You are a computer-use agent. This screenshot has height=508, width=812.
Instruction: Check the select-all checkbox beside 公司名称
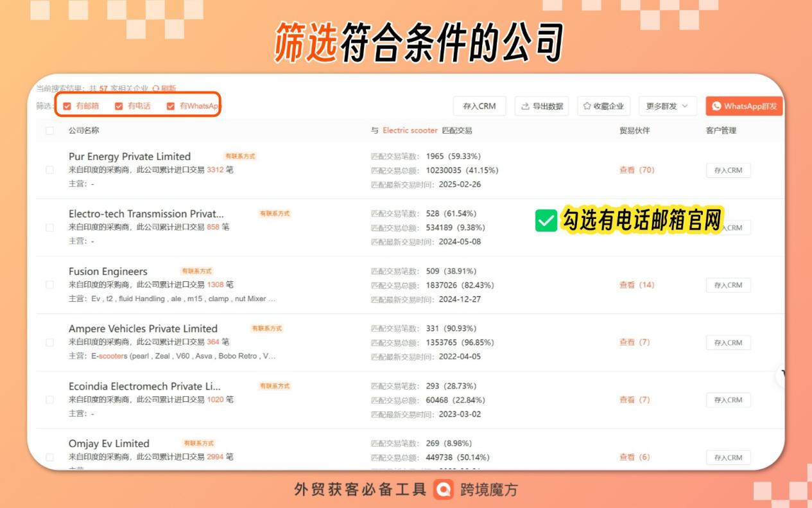[x=49, y=130]
